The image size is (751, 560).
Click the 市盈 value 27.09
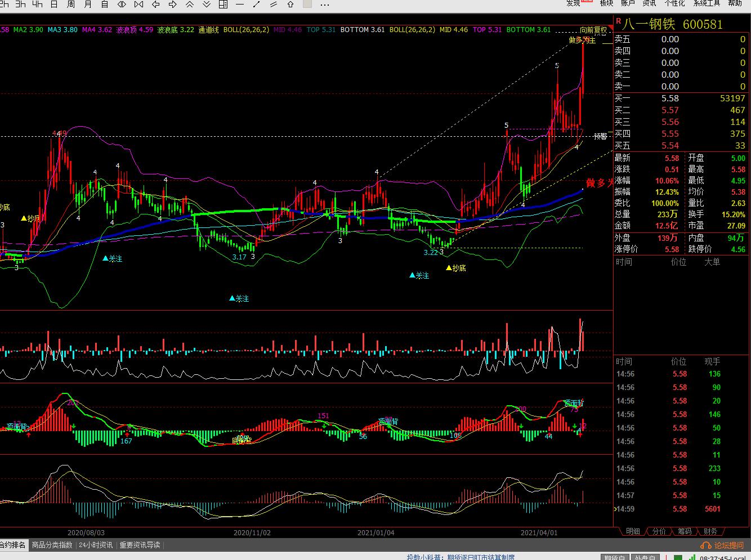tap(736, 226)
